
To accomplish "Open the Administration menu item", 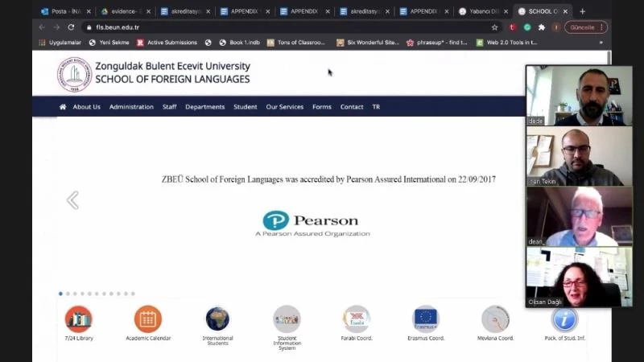I will click(x=131, y=107).
